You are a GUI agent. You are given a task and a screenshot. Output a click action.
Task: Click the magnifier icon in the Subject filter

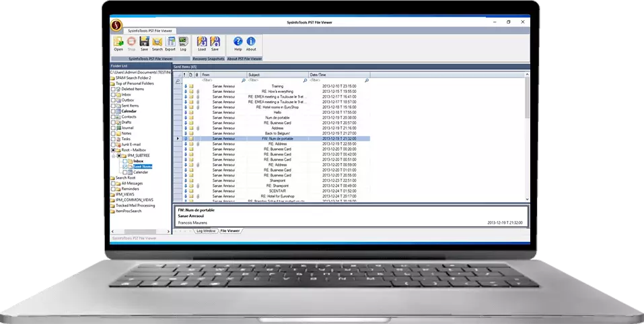coord(305,81)
